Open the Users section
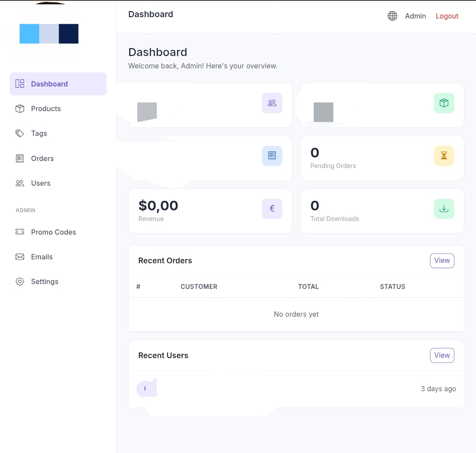This screenshot has height=453, width=476. coord(58,183)
